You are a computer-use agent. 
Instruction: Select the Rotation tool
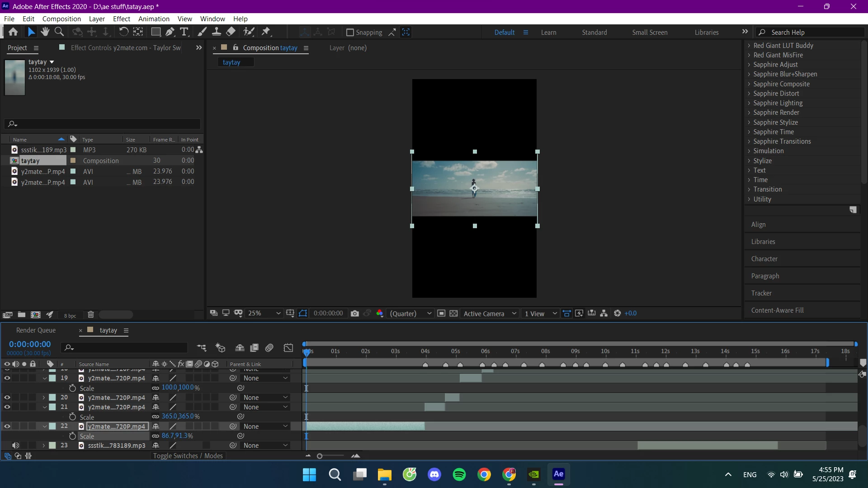click(123, 32)
